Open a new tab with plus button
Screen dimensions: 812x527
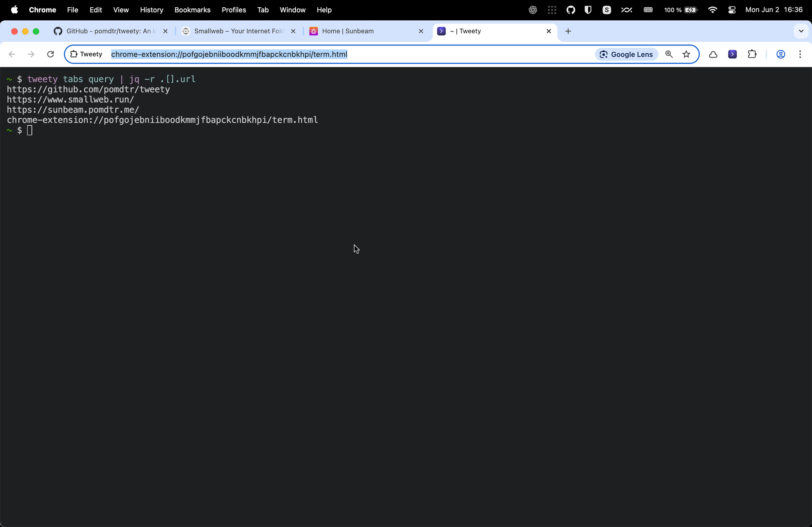coord(568,31)
